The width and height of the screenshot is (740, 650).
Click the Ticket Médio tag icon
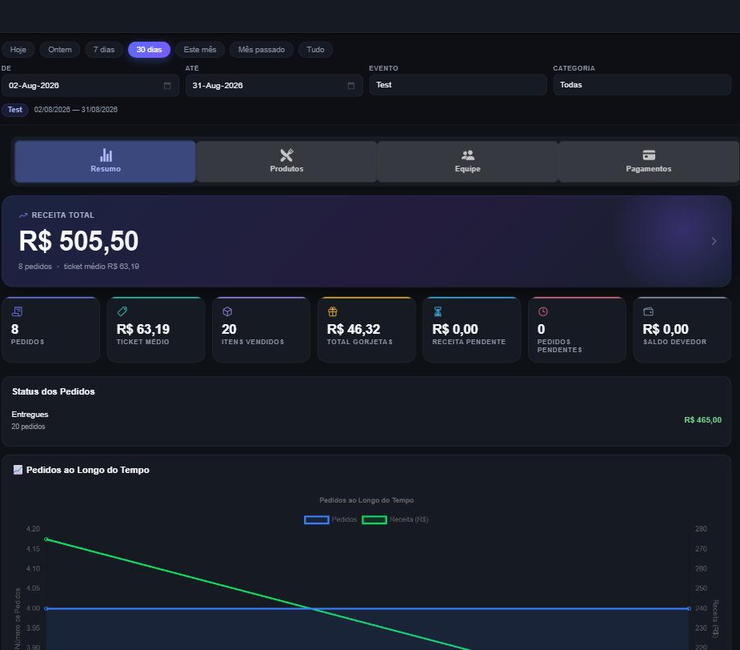(x=122, y=312)
